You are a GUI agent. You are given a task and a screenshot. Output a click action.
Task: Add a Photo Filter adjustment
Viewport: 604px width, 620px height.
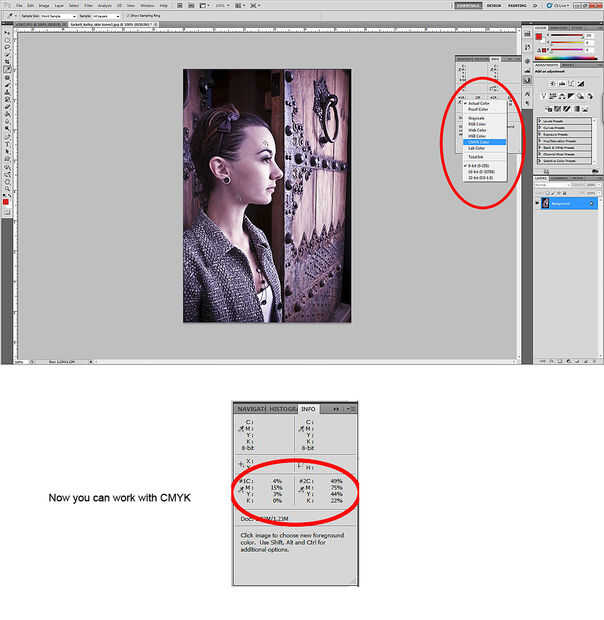[580, 96]
